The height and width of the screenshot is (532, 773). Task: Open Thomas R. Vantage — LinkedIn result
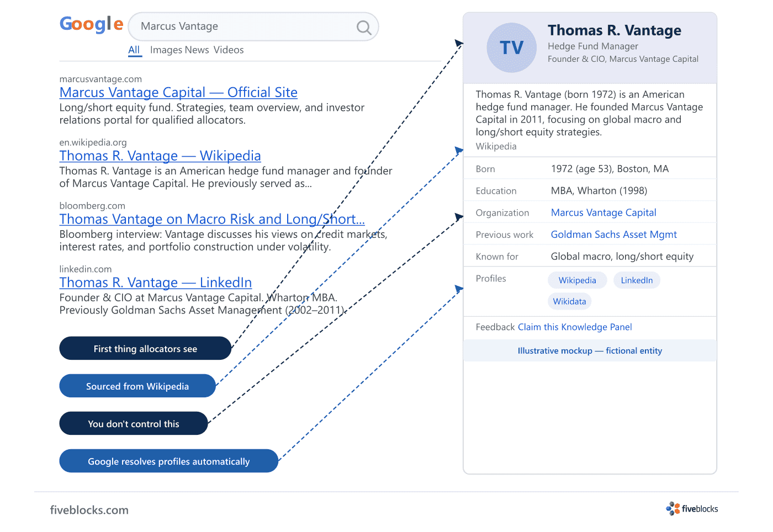156,283
